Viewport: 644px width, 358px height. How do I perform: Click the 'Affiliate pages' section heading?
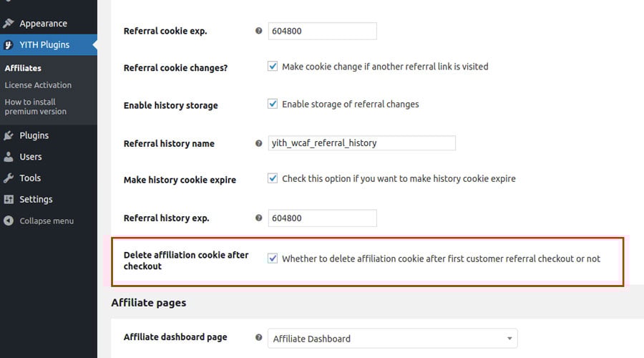[x=149, y=303]
